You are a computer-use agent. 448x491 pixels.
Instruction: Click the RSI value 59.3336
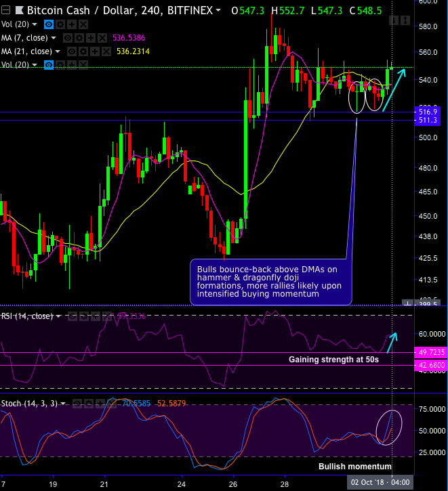tap(131, 316)
